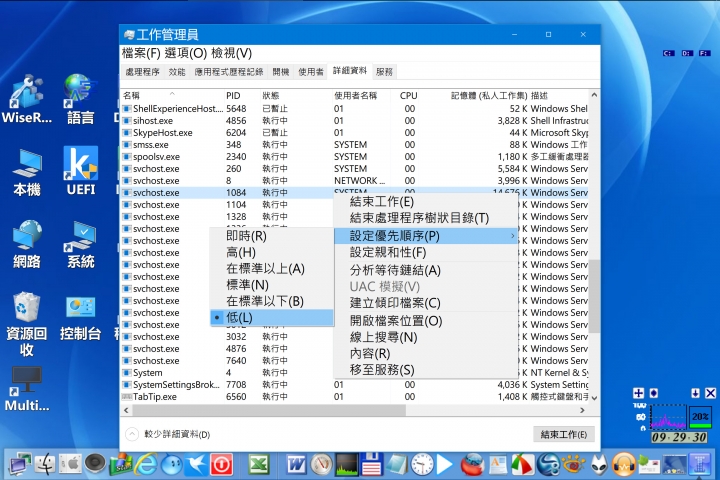Open the Apple logo dock icon

coord(70,464)
